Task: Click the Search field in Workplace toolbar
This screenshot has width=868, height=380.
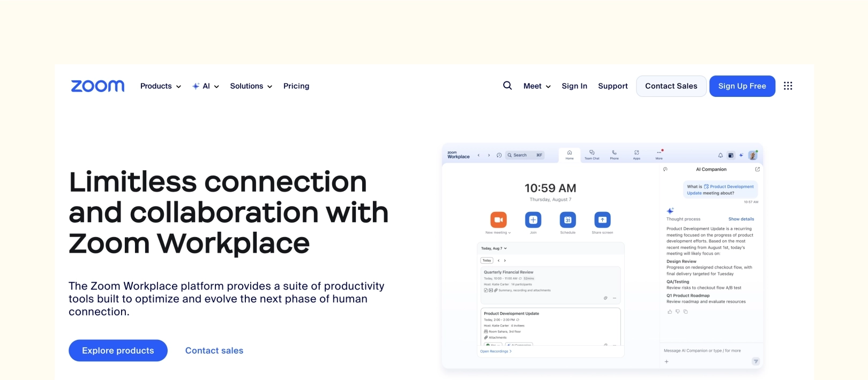Action: [525, 155]
